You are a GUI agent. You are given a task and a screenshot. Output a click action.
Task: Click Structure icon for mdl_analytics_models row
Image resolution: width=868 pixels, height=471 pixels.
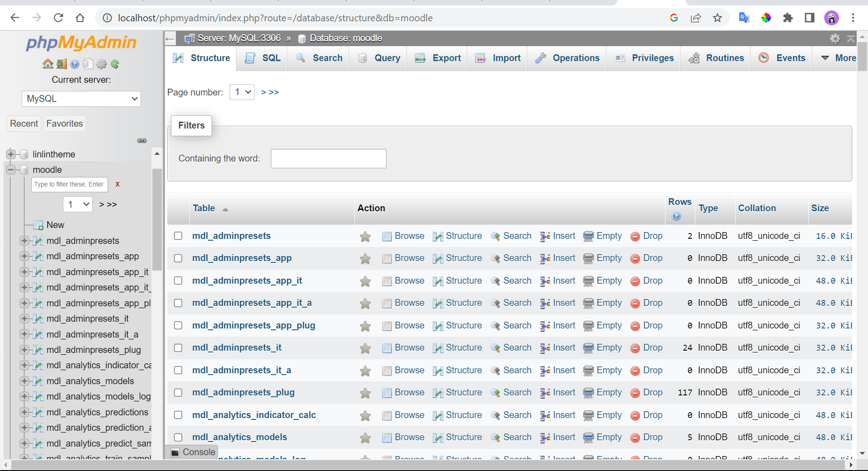pos(438,438)
